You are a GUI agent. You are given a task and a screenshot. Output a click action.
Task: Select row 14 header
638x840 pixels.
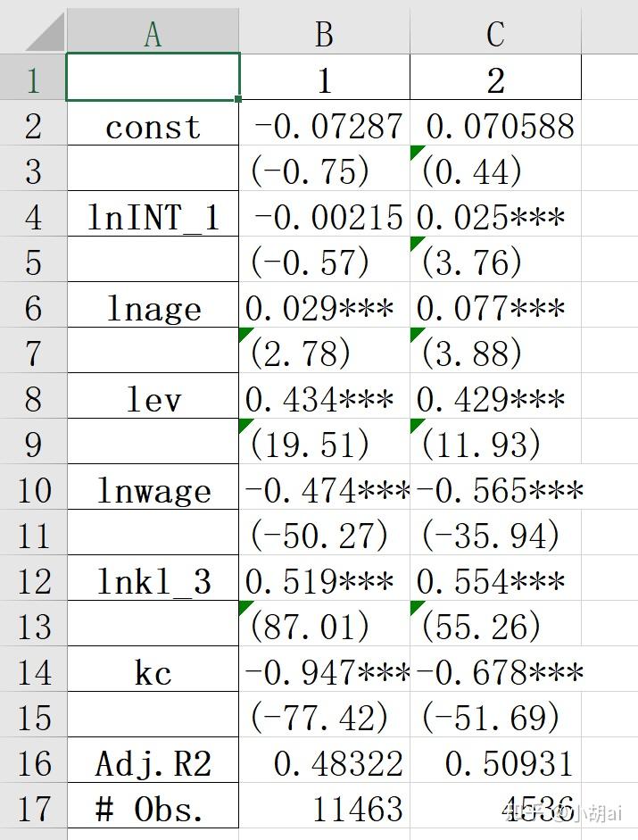click(33, 670)
